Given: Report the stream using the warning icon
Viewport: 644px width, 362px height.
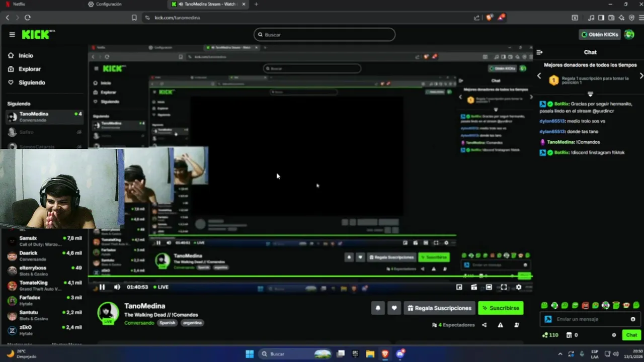Looking at the screenshot, I should [501, 325].
